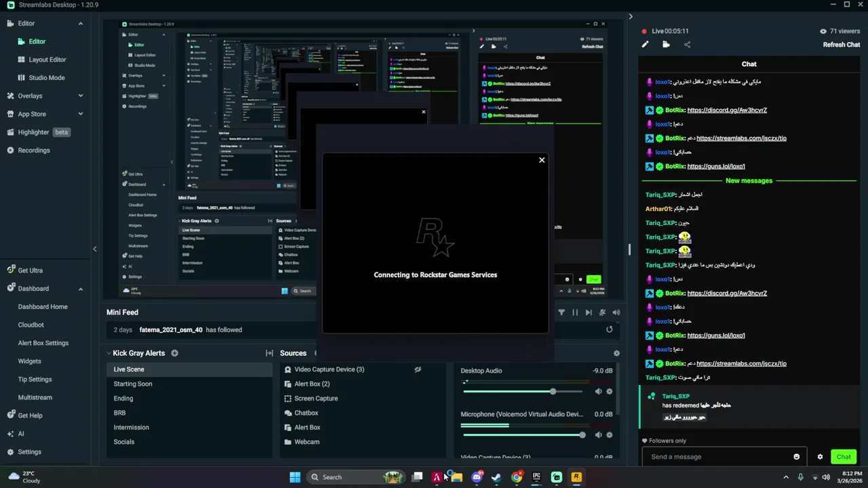This screenshot has width=868, height=488.
Task: Mute event alerts in Mini Feed
Action: click(x=602, y=312)
